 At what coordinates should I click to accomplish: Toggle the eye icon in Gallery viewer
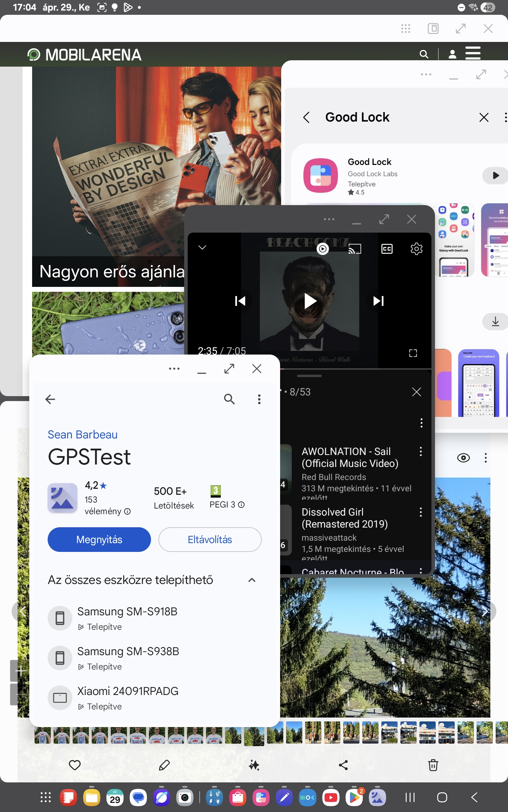click(x=463, y=458)
